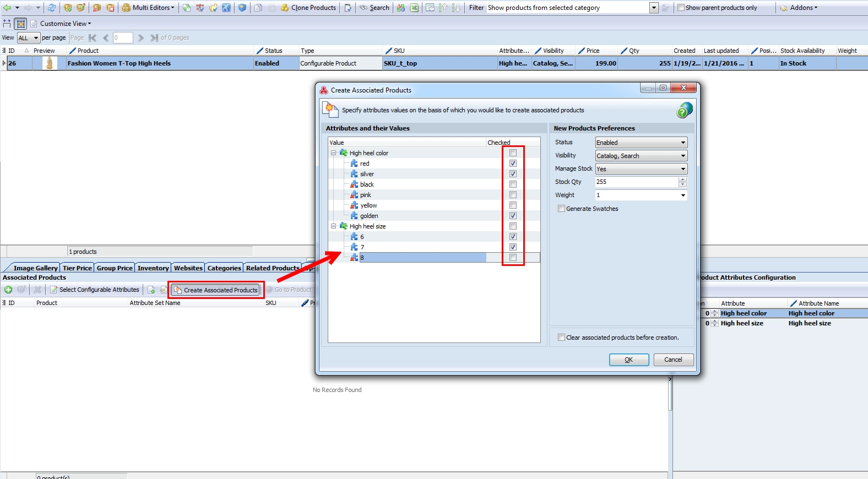Check the black color checkbox
868x479 pixels.
point(513,184)
